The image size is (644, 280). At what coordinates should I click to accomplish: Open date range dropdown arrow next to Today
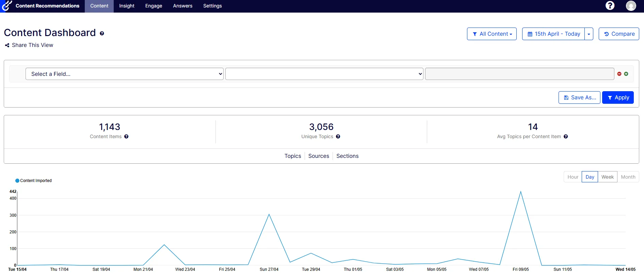pyautogui.click(x=589, y=34)
